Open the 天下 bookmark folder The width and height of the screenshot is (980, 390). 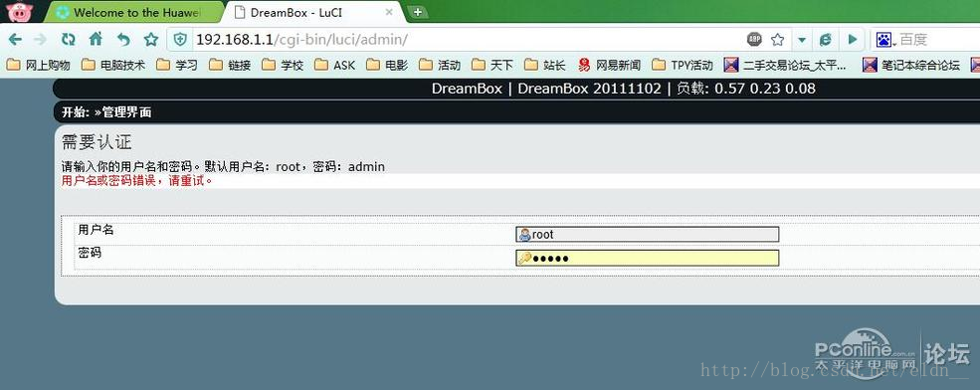[x=491, y=65]
